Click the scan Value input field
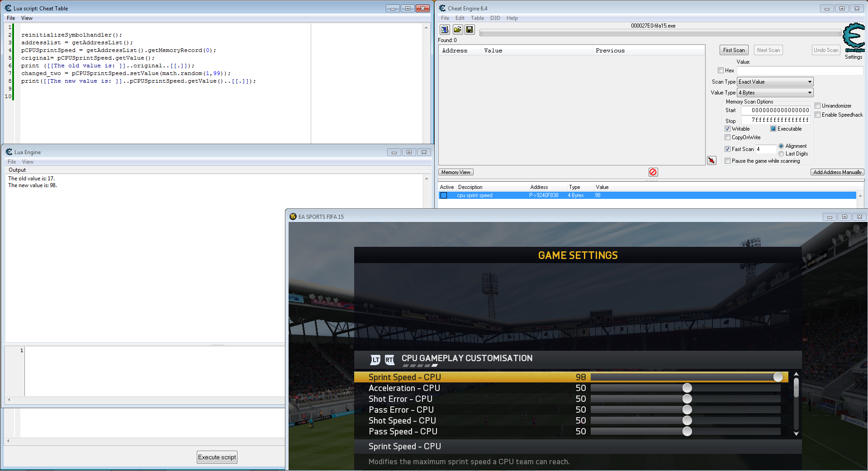 click(x=799, y=71)
